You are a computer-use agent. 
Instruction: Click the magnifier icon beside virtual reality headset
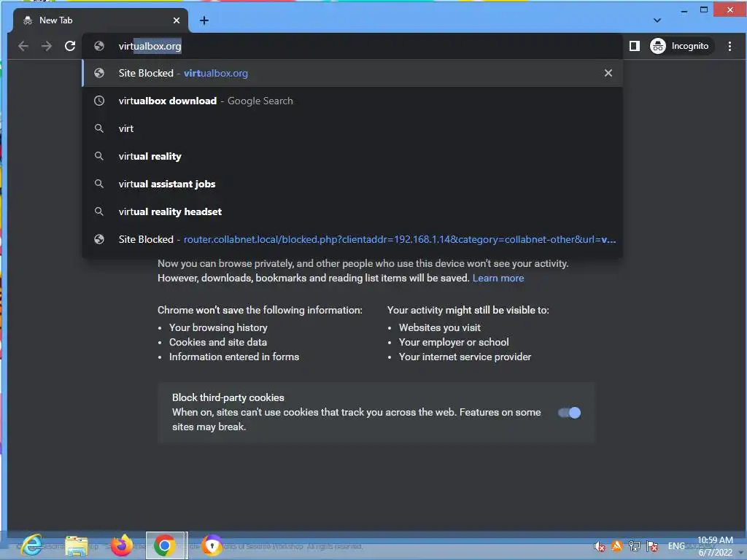pos(99,211)
